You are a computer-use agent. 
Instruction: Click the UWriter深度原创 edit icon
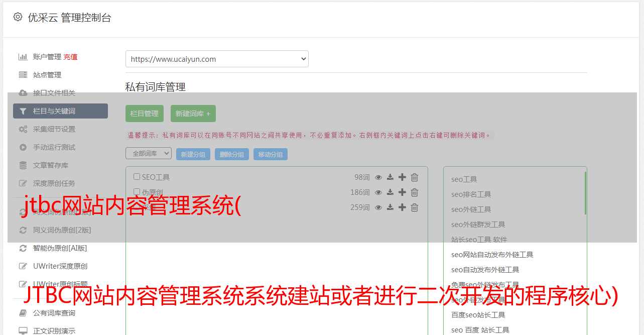tap(23, 266)
